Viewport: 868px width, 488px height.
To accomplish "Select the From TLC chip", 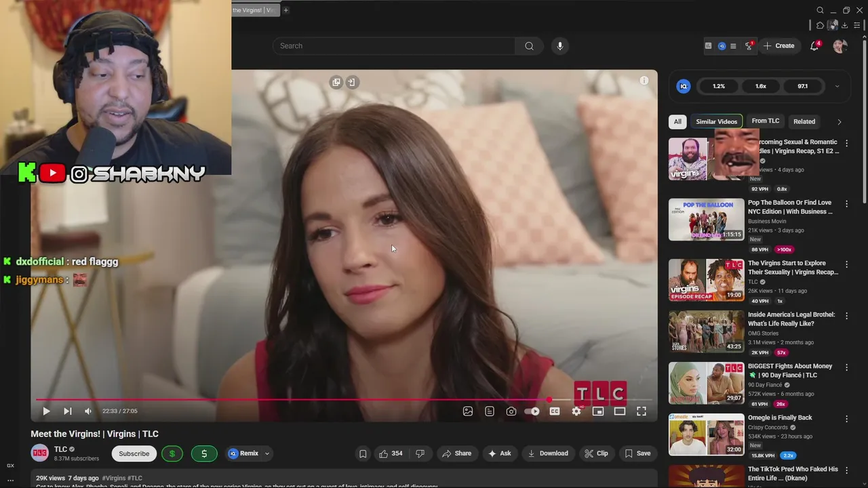I will pos(766,121).
